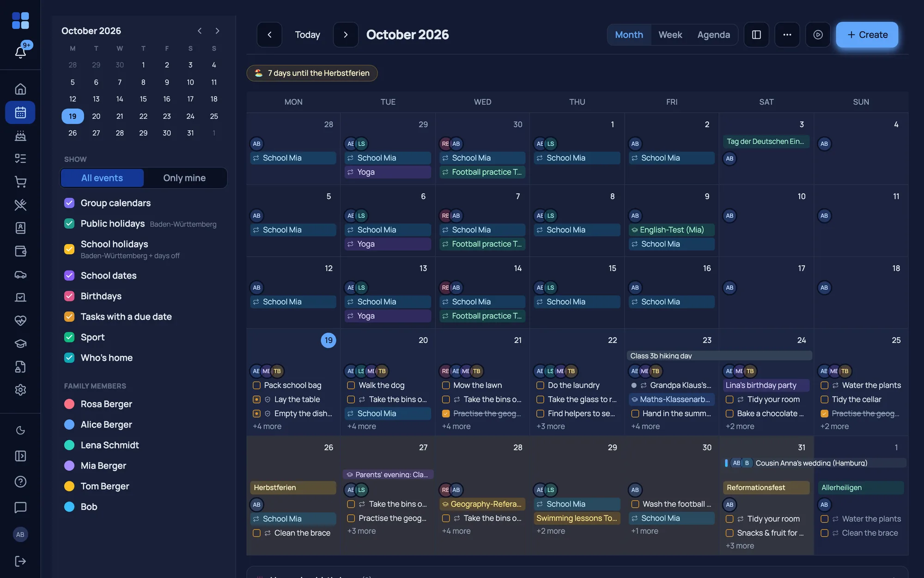The height and width of the screenshot is (578, 924).
Task: Open the health heart icon
Action: pyautogui.click(x=20, y=320)
